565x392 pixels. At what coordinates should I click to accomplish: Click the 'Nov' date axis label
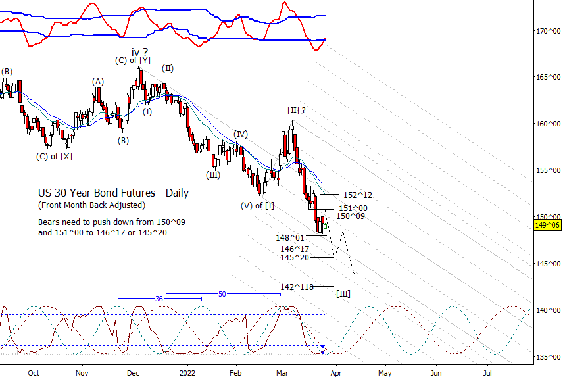(x=82, y=373)
